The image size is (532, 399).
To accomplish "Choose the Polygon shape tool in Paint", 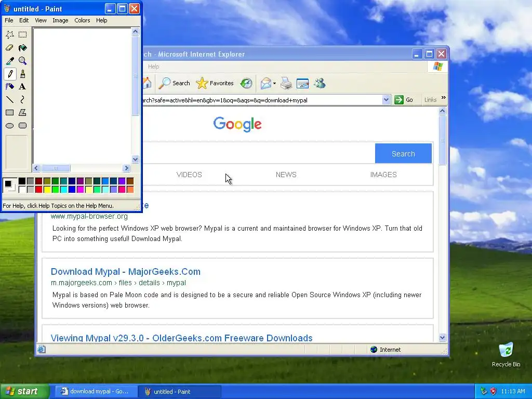I will [x=23, y=112].
